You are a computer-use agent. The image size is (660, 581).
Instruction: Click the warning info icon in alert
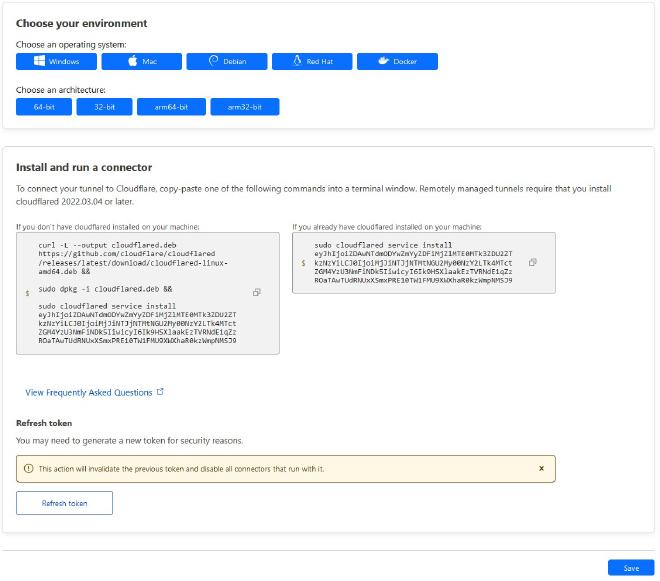29,469
